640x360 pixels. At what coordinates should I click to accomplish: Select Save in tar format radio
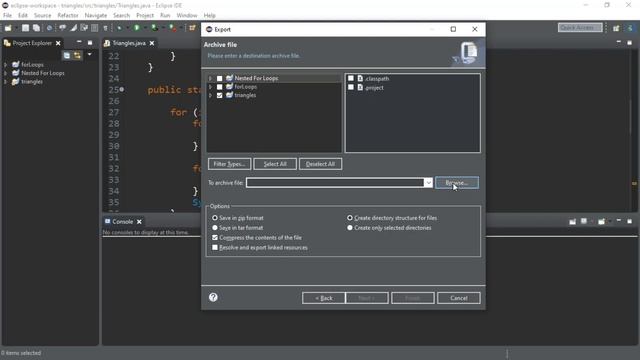215,228
